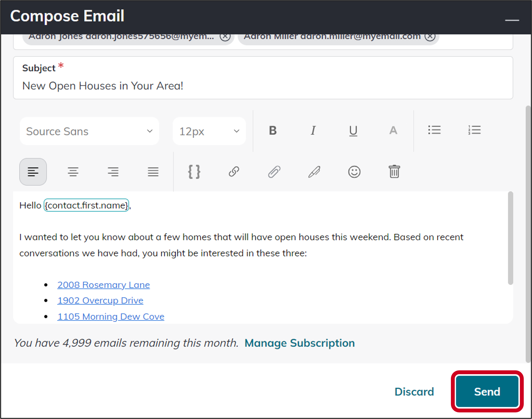Click the Discard button
532x419 pixels.
414,392
